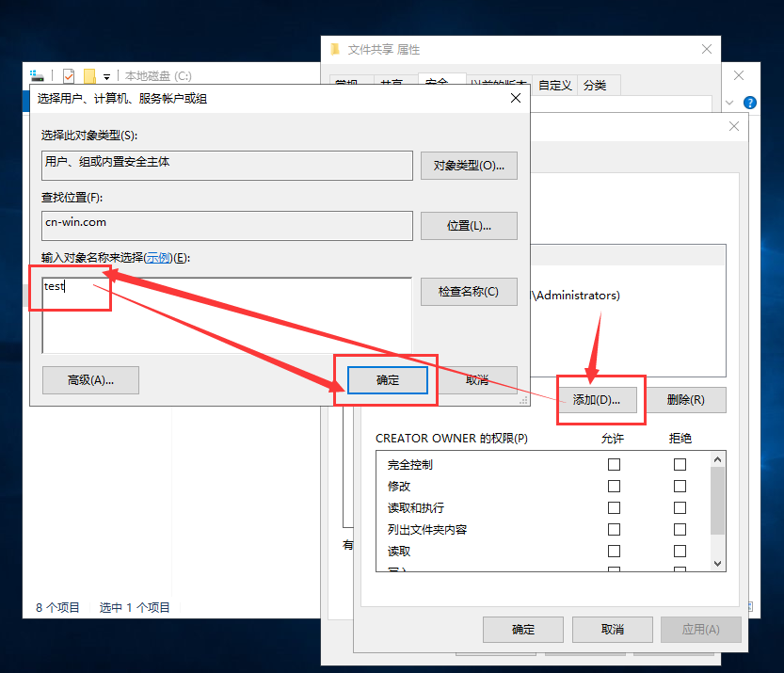Close the permissions dialog window
Screen dimensions: 784x673
tap(733, 126)
